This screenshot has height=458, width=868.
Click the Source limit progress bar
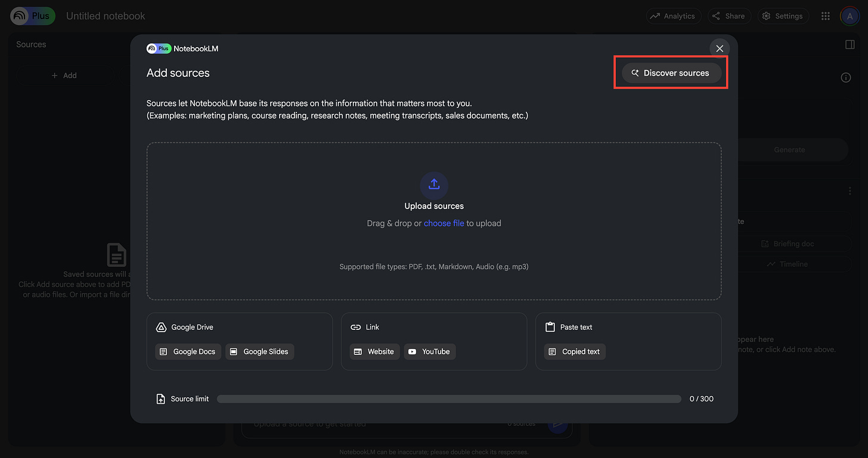(x=449, y=399)
